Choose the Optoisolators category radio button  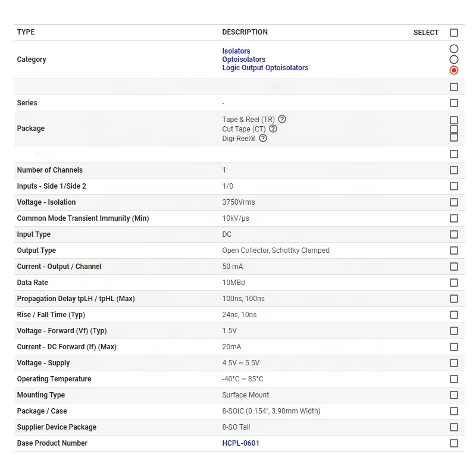tap(454, 59)
